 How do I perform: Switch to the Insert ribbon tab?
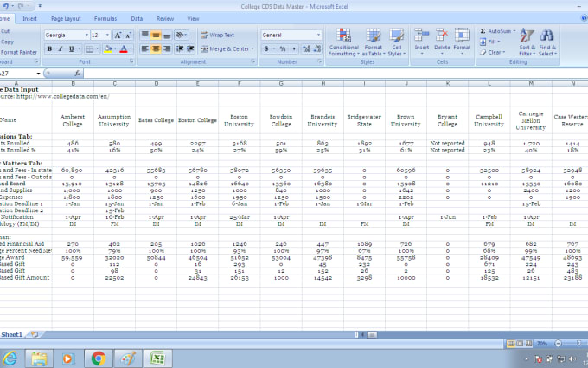point(29,18)
